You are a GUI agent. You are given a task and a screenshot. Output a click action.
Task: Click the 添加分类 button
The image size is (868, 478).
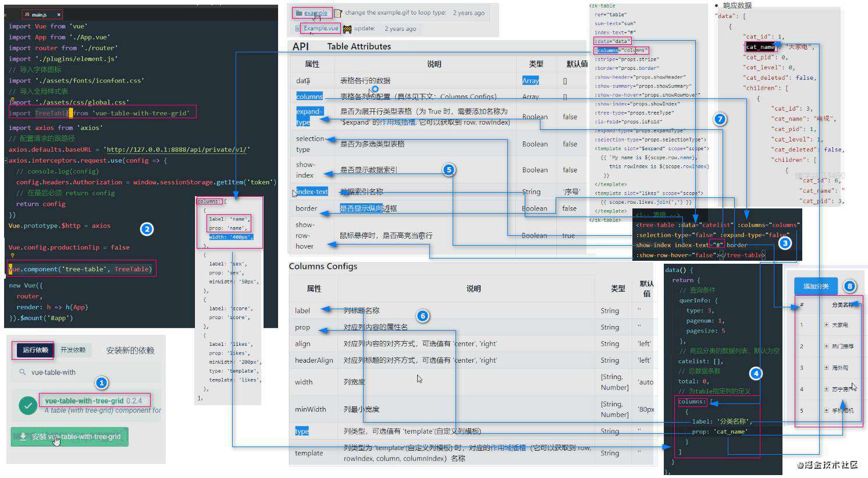816,286
